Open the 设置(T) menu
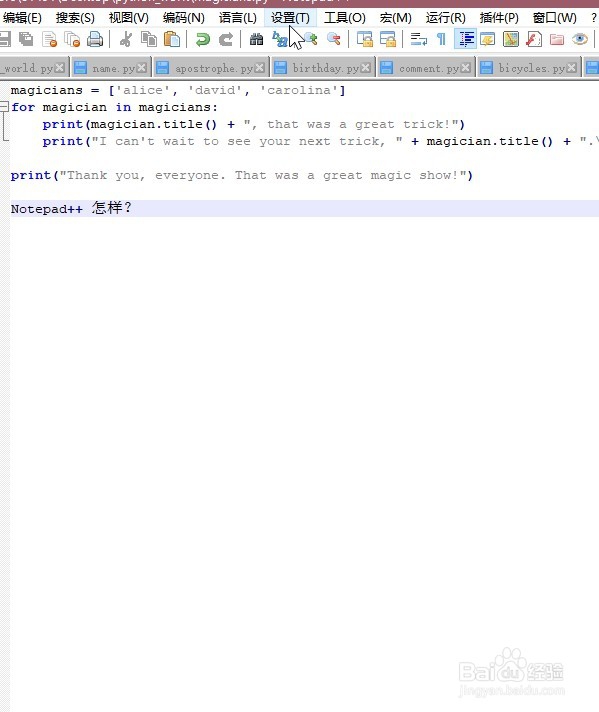The width and height of the screenshot is (599, 712). (290, 18)
